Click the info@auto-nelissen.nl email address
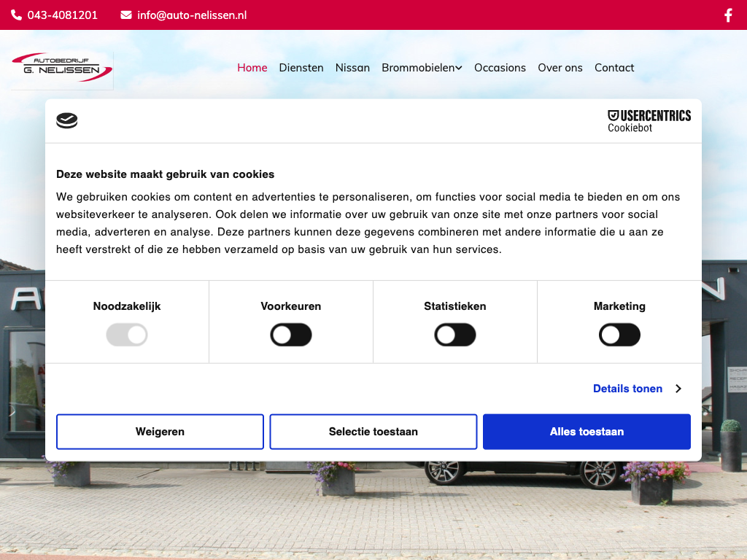This screenshot has height=560, width=747. (x=192, y=15)
